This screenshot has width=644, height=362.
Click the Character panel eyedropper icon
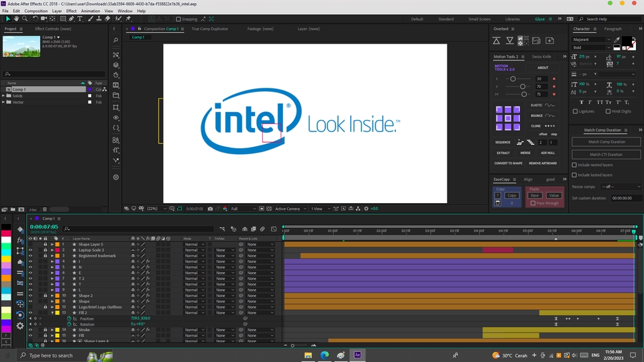pyautogui.click(x=616, y=40)
